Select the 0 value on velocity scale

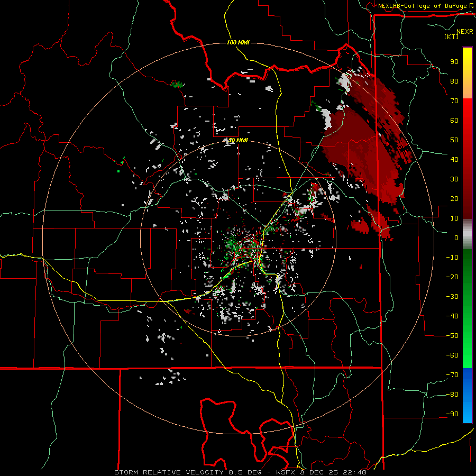[x=456, y=237]
